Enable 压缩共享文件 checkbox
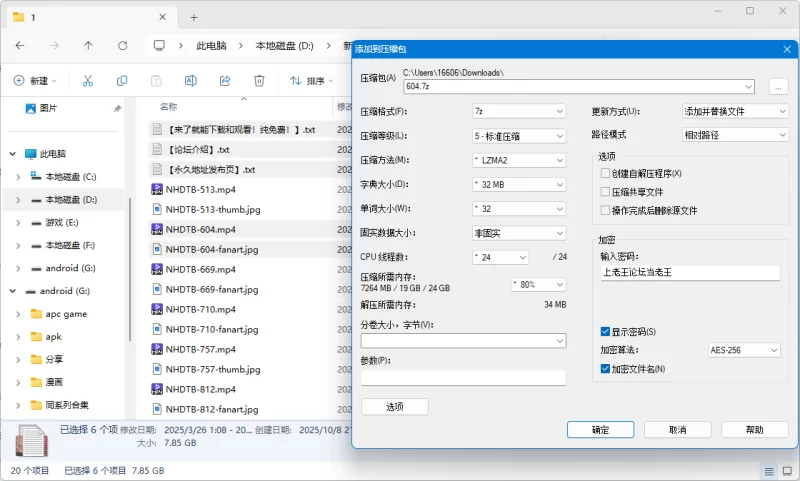 (x=605, y=192)
